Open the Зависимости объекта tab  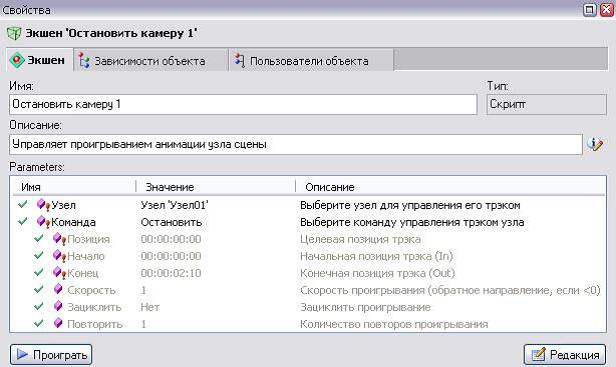tap(151, 61)
